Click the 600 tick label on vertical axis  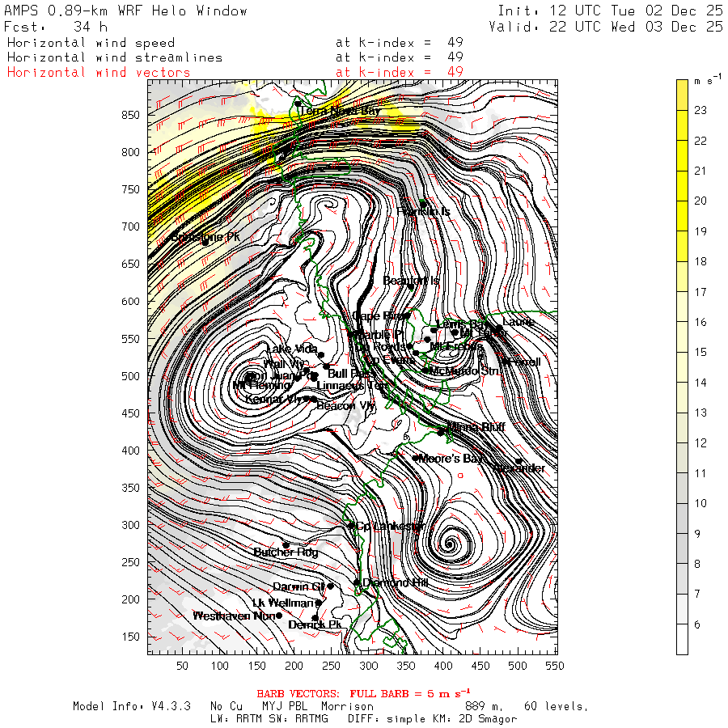tap(130, 302)
